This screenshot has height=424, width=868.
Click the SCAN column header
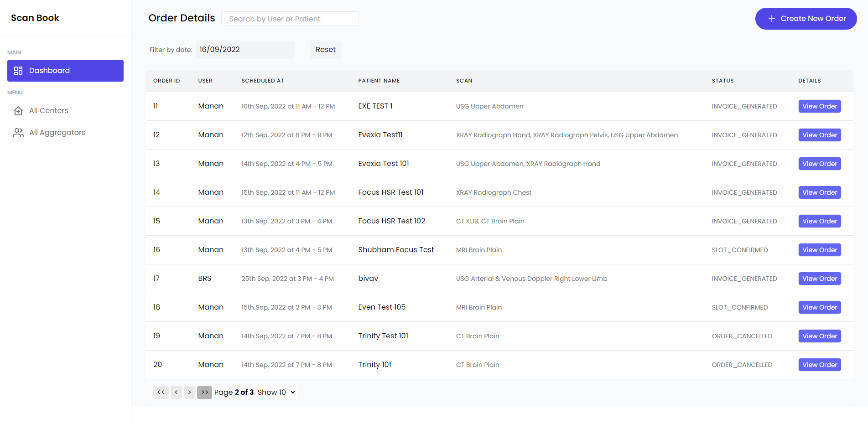(464, 81)
